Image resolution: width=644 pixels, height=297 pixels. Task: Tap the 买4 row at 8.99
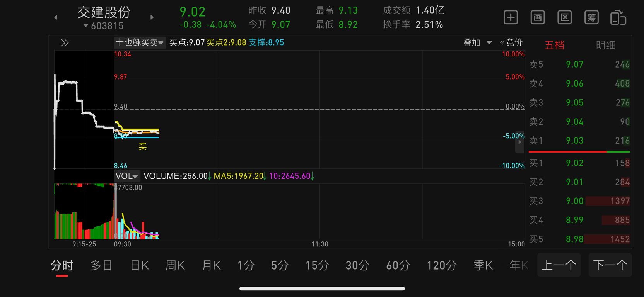click(x=579, y=220)
